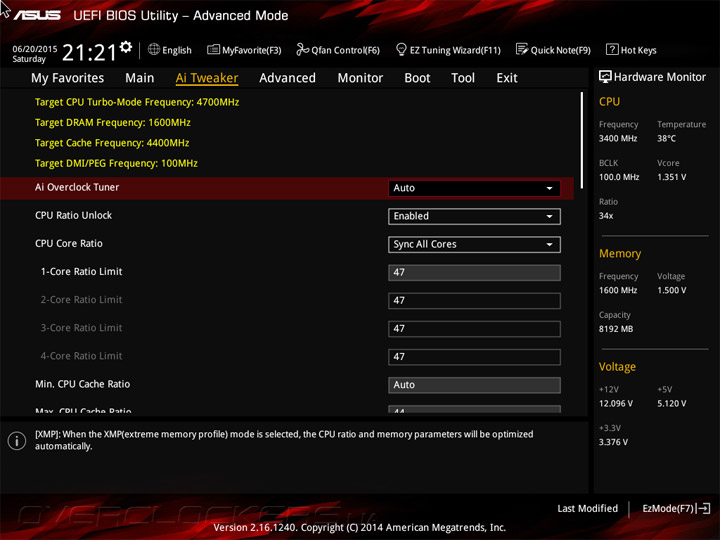Click the CPU frequency 3400 MHz value
Image resolution: width=720 pixels, height=540 pixels.
(618, 138)
